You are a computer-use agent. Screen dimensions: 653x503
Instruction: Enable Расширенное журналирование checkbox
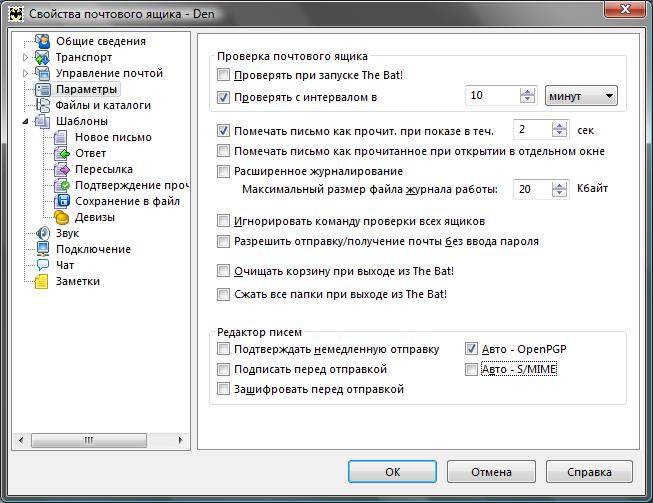click(x=223, y=171)
